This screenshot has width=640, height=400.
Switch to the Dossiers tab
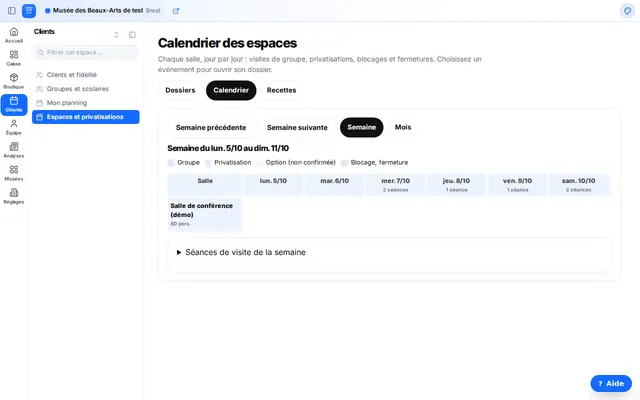180,90
